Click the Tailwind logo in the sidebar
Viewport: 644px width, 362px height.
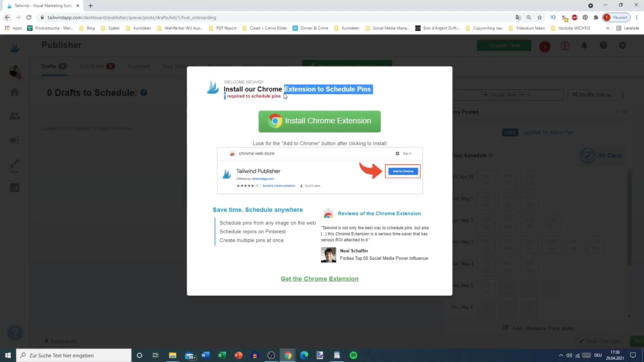pyautogui.click(x=14, y=47)
